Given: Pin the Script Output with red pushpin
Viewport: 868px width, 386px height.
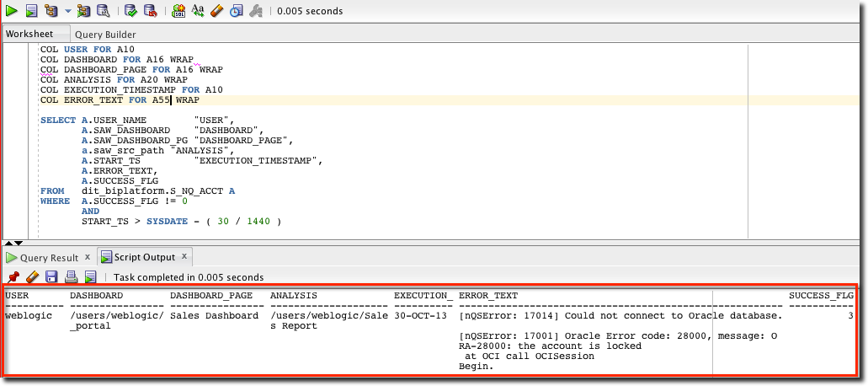Looking at the screenshot, I should (x=13, y=276).
